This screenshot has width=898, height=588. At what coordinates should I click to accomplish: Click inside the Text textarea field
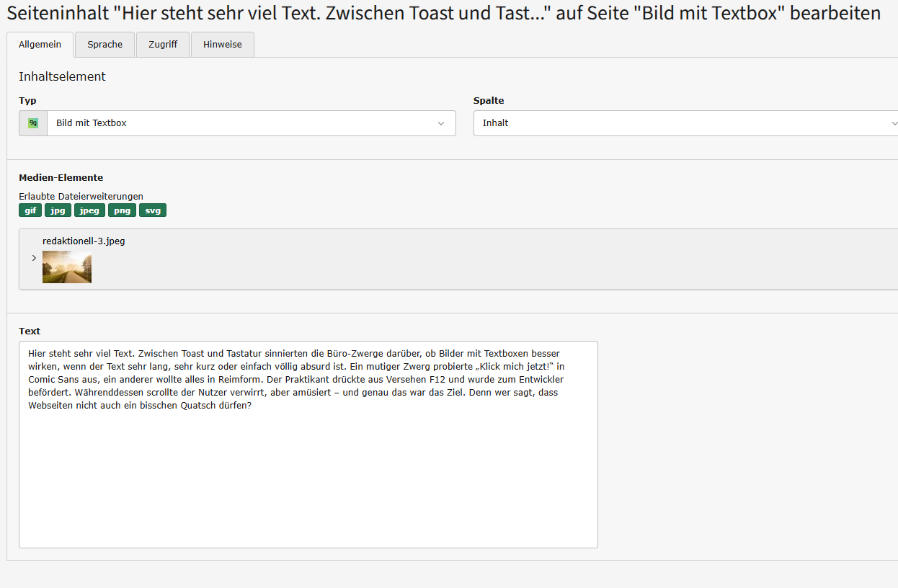pos(308,476)
